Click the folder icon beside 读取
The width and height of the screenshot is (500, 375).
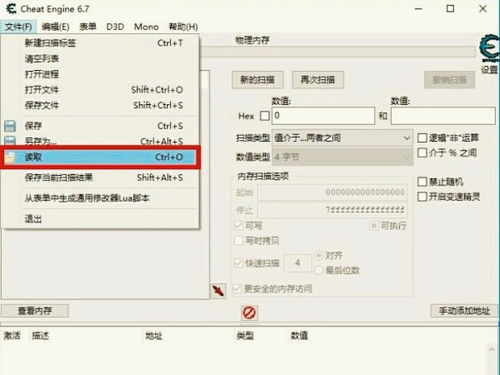10,157
